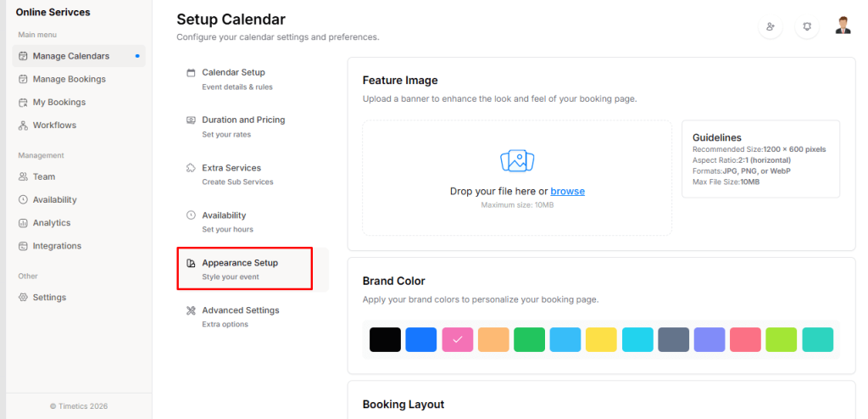The image size is (868, 419).
Task: Click the Integrations sidebar icon
Action: coord(24,246)
